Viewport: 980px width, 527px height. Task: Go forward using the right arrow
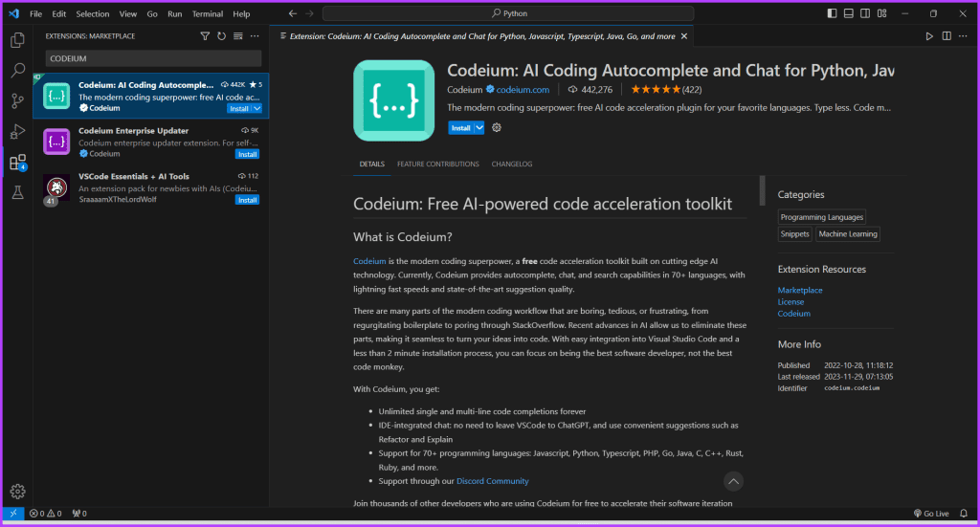[309, 13]
